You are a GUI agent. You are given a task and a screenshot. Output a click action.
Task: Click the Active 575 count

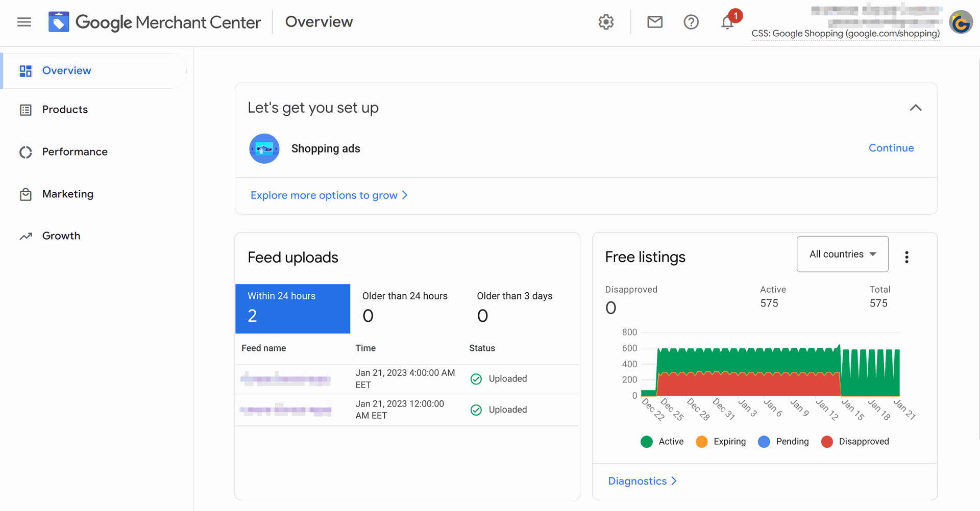pyautogui.click(x=769, y=303)
